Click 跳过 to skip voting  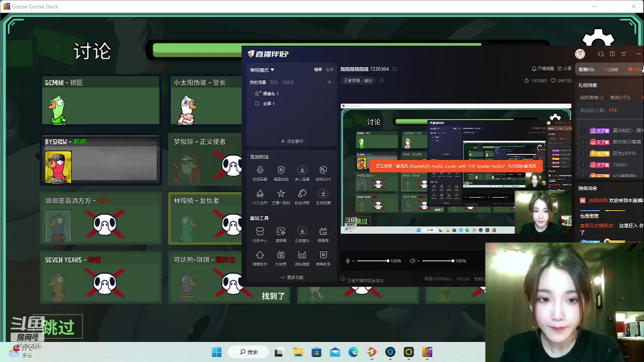coord(58,327)
